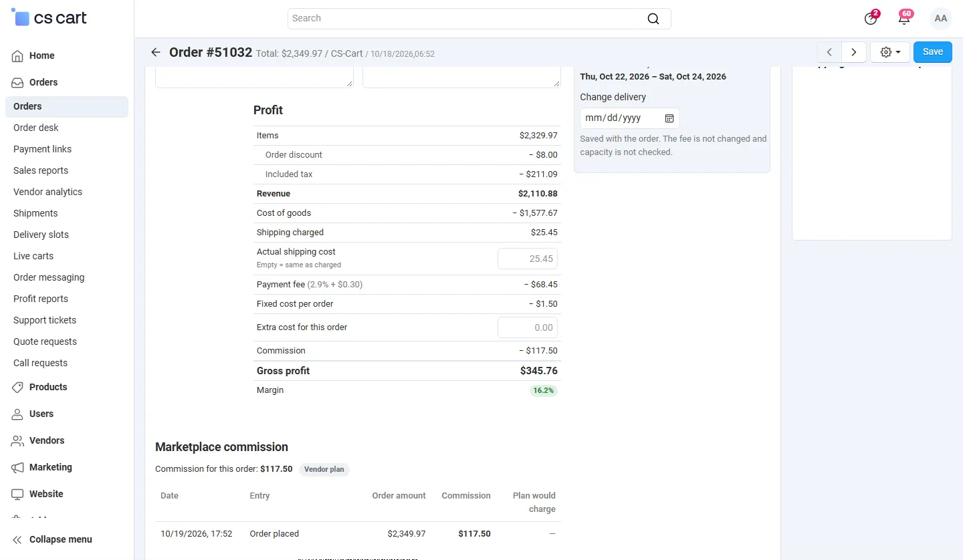Save the order
This screenshot has width=963, height=560.
click(933, 52)
